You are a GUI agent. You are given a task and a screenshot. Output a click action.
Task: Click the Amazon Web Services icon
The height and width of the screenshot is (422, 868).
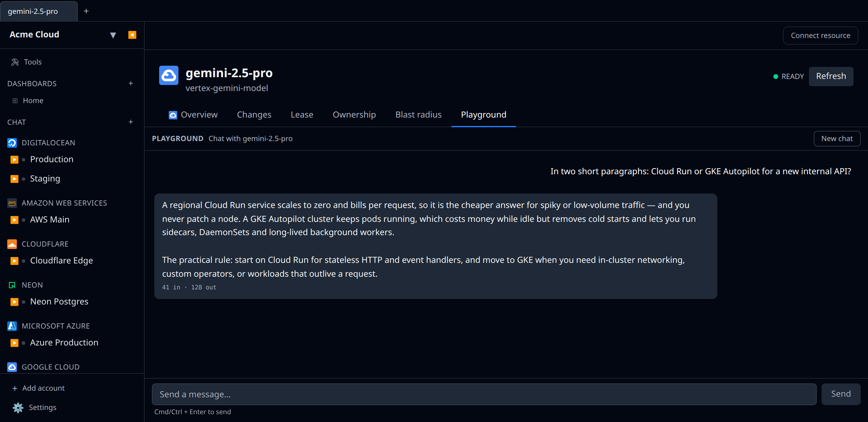(x=12, y=203)
